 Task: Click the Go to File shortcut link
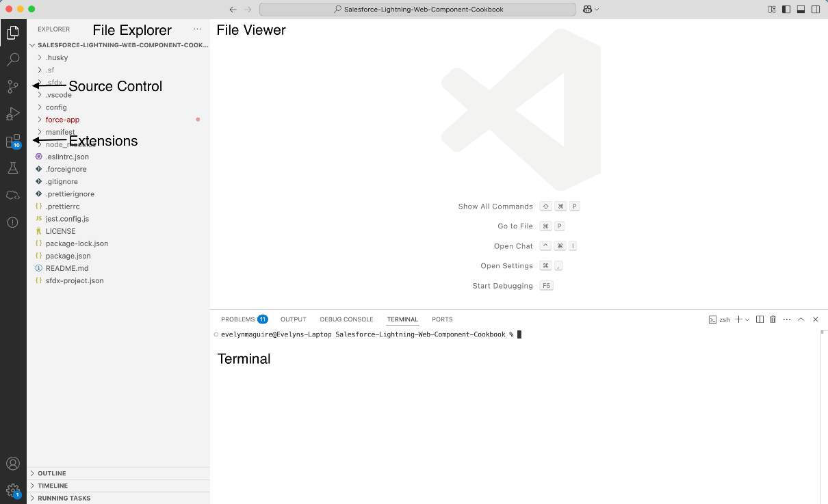coord(515,226)
